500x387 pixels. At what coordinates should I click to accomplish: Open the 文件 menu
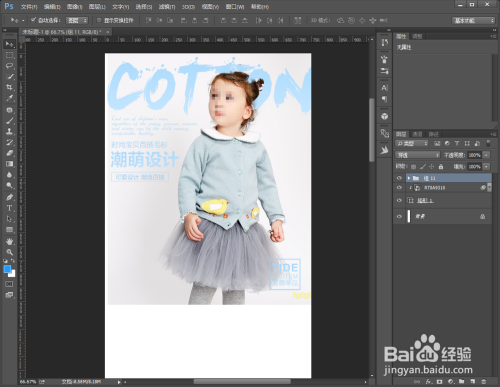pos(29,7)
